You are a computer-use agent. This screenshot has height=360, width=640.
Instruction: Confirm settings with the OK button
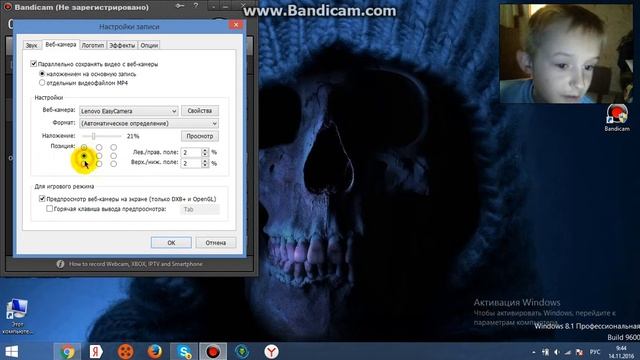point(171,242)
